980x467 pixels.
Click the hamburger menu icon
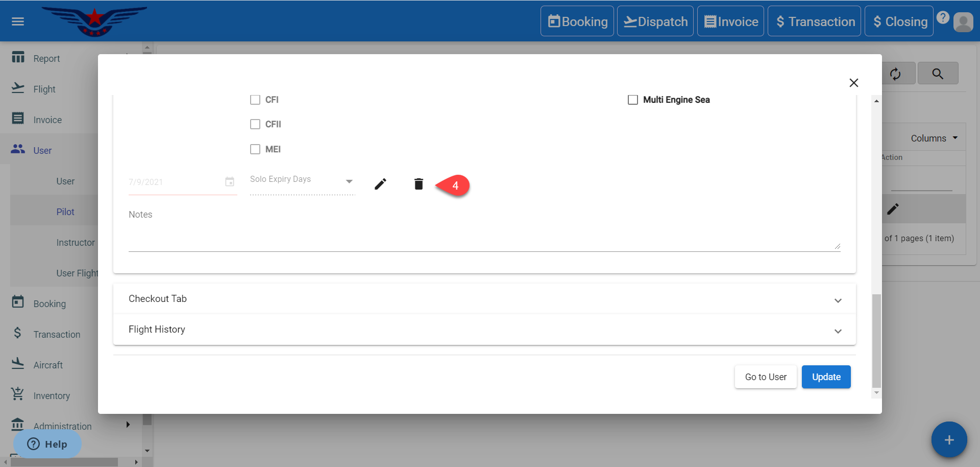tap(18, 21)
